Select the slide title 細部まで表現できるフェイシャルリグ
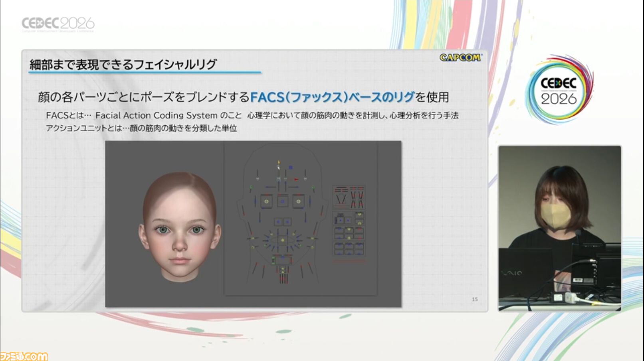The image size is (644, 361). [123, 64]
